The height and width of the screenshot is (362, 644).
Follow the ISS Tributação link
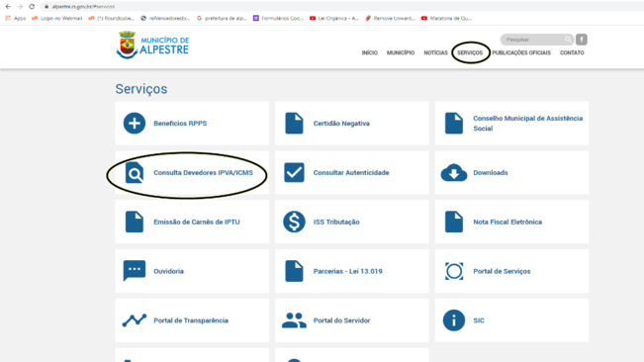[x=336, y=222]
